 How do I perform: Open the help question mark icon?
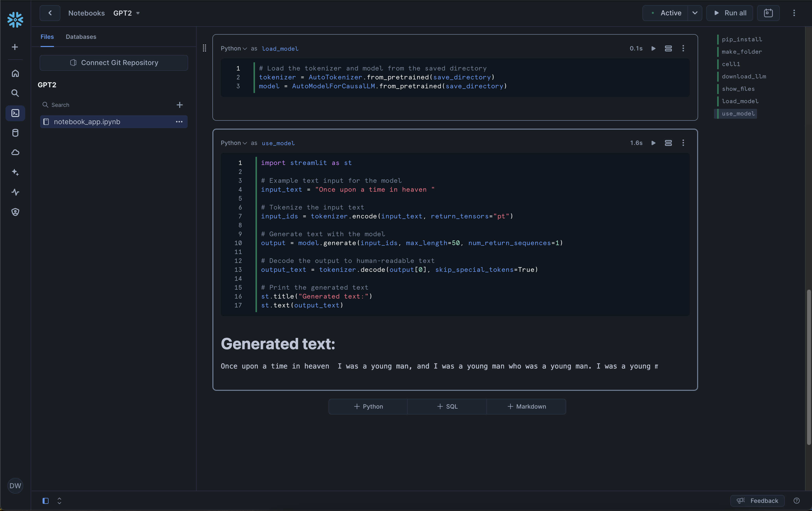point(796,501)
